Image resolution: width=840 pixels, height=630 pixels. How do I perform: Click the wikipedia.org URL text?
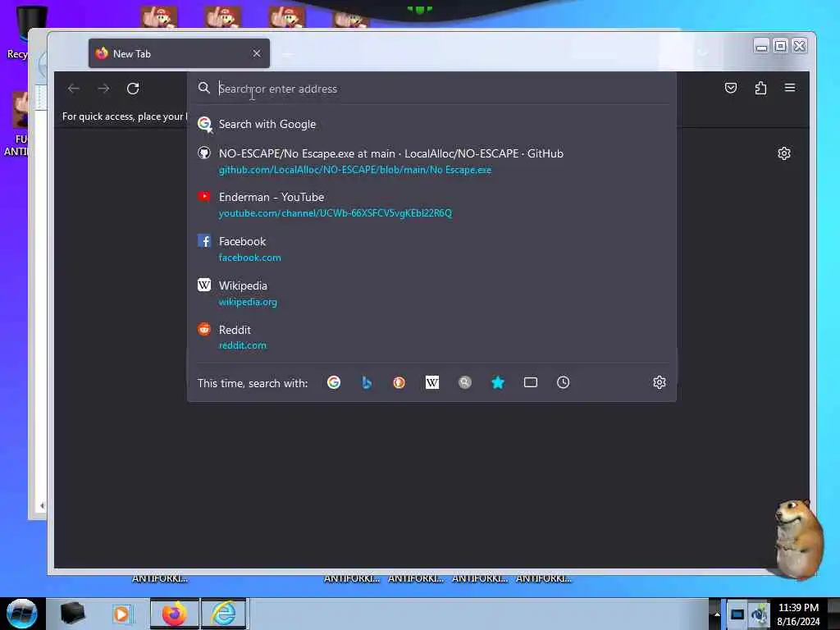click(248, 302)
